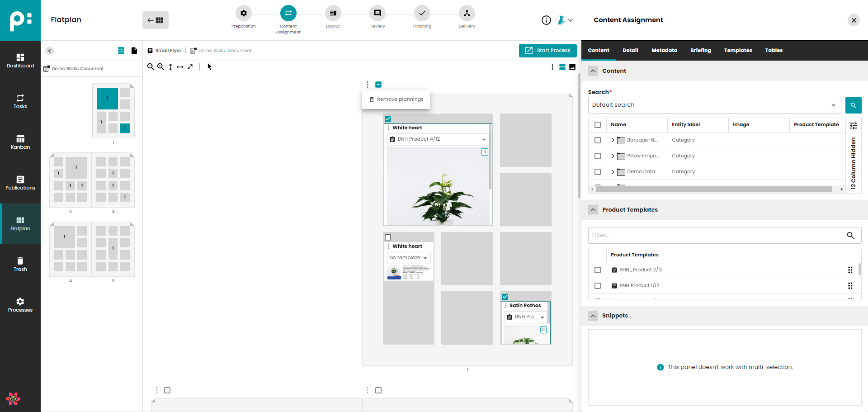Click the teal search button beside Default search
The height and width of the screenshot is (412, 868).
pyautogui.click(x=853, y=105)
